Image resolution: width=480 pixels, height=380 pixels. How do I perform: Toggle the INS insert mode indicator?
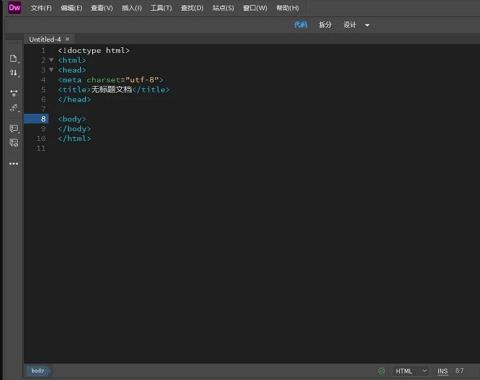click(442, 371)
